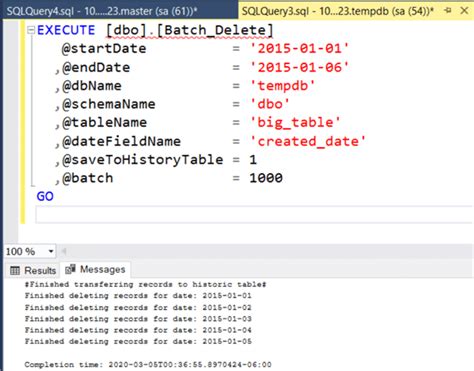The image size is (474, 371).
Task: Open the Messages tab
Action: coord(95,269)
